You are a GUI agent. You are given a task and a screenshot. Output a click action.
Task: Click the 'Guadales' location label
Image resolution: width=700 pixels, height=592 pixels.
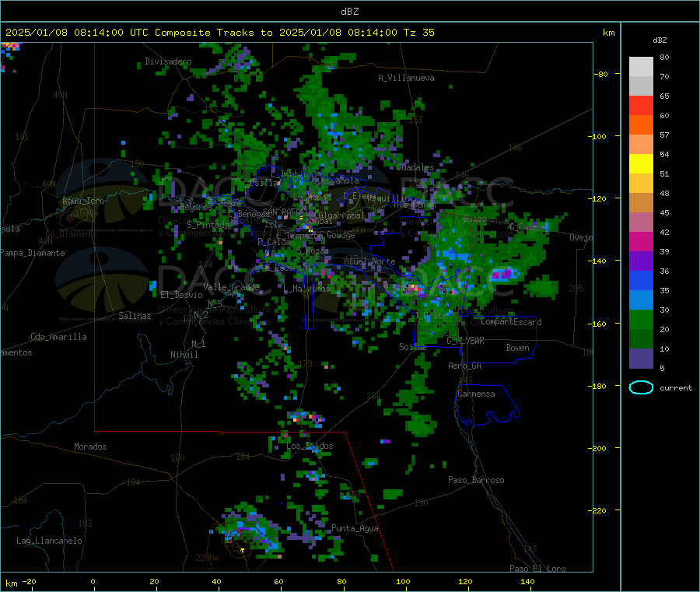(415, 167)
